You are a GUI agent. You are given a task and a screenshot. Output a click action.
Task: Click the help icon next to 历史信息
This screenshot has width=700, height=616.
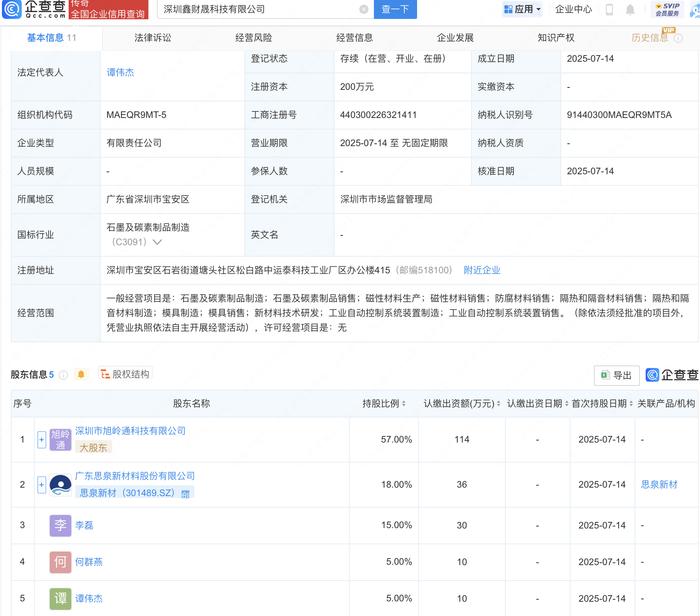(x=678, y=38)
